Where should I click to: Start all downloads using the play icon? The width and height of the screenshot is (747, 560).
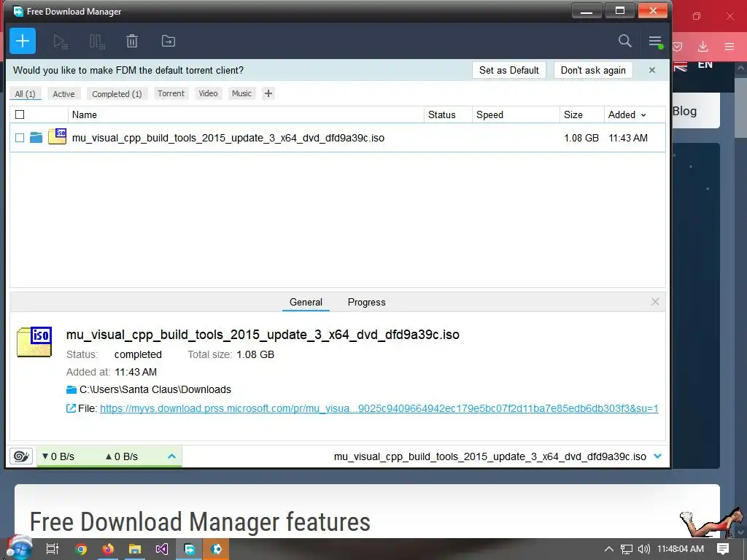pos(60,42)
